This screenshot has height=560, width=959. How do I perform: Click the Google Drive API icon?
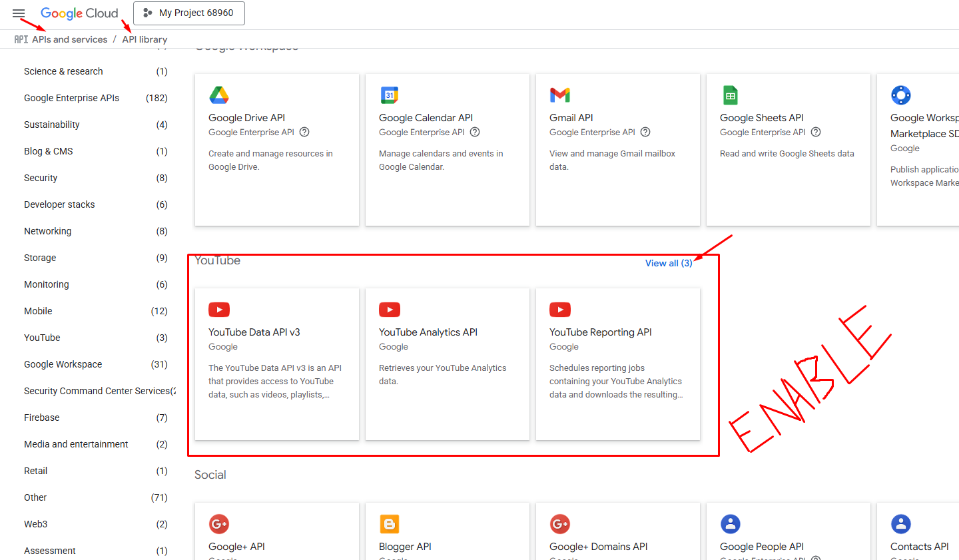pos(219,95)
